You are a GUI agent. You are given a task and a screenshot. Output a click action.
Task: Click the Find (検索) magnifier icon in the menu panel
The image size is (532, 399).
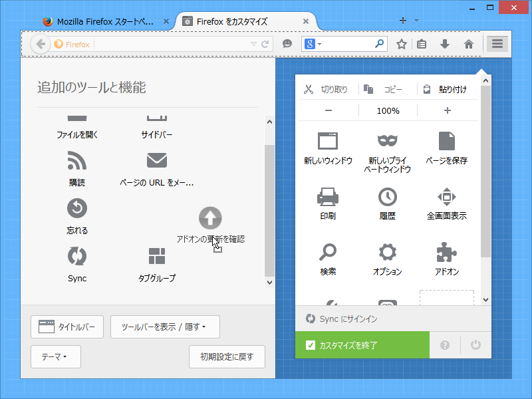pos(328,252)
